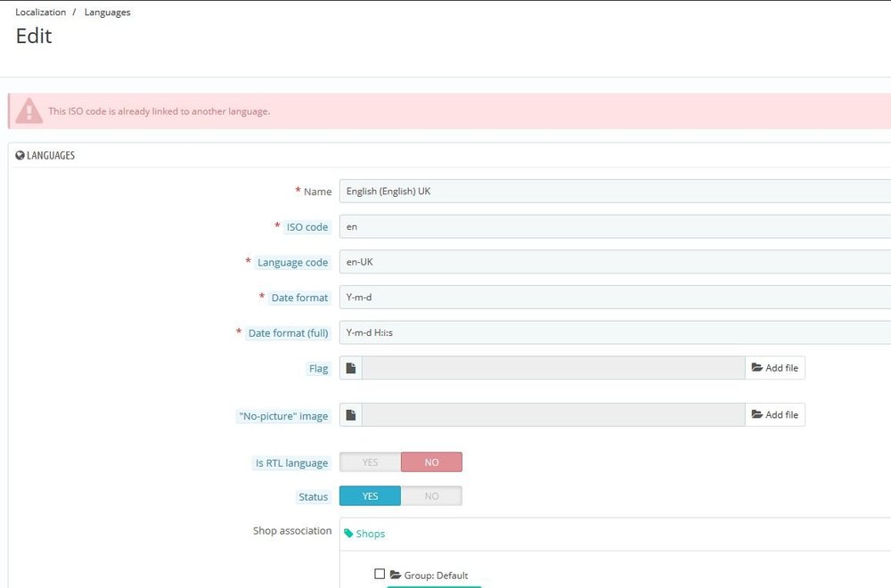This screenshot has height=588, width=891.
Task: Click the Language code field with "en-UK"
Action: (x=615, y=262)
